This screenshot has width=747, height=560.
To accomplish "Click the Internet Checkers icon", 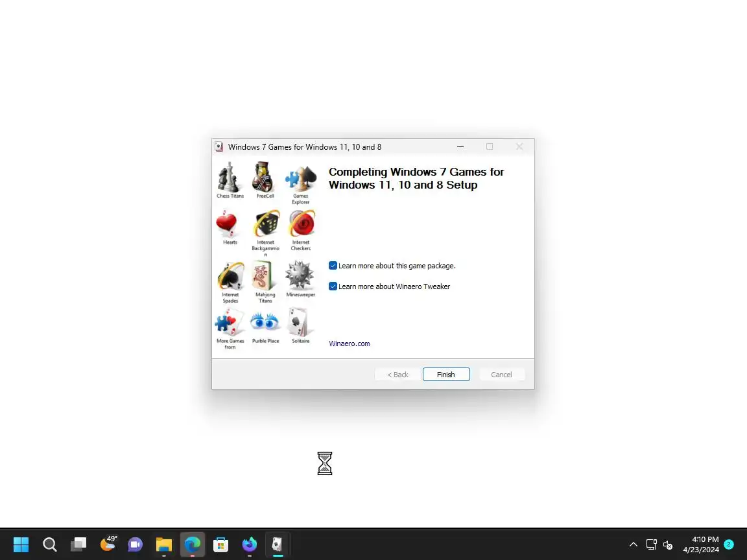I will point(302,224).
